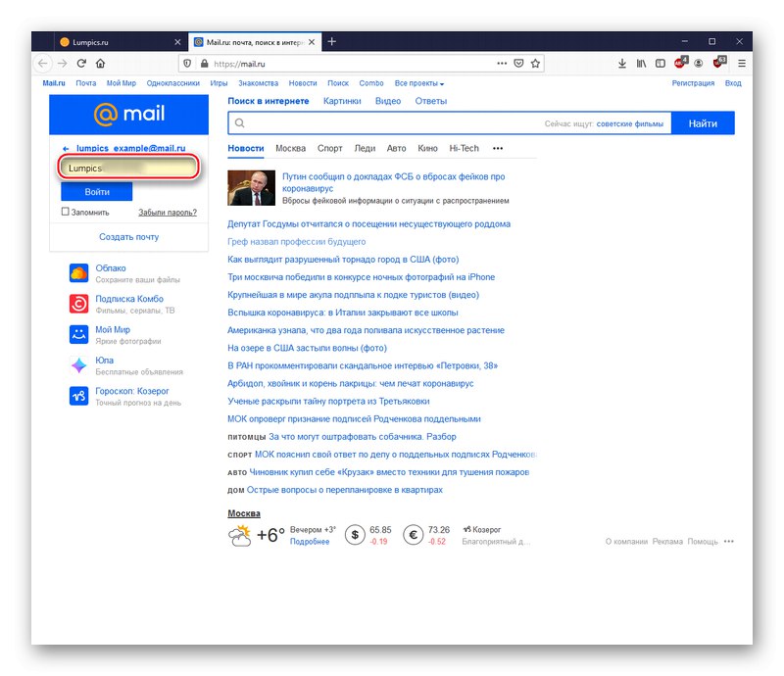Click the Moscow weather icon
Viewport: 784px width, 676px height.
pos(240,535)
